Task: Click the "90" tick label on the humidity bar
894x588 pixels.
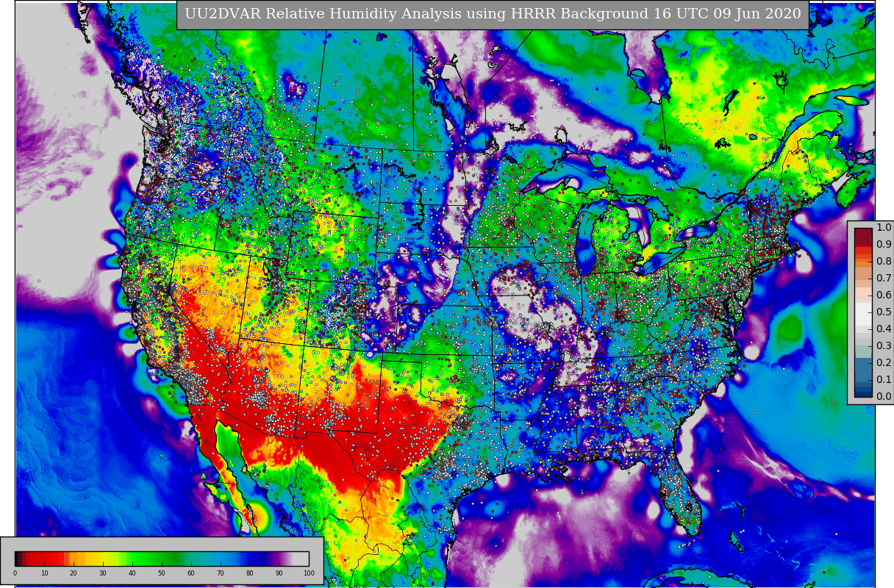Action: 279,573
